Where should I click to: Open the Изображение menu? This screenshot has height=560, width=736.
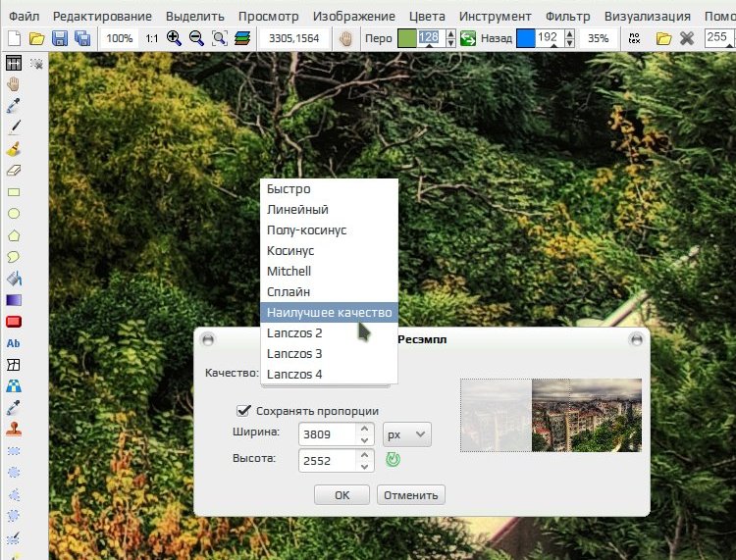354,16
